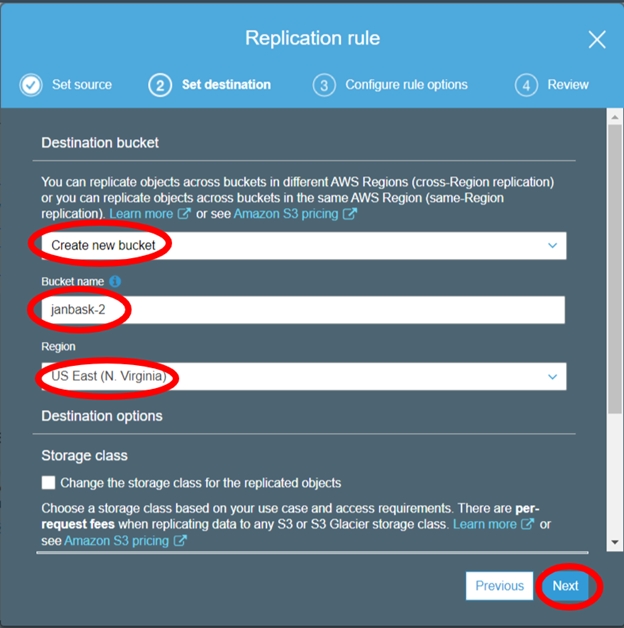This screenshot has height=628, width=624.
Task: Click the Bucket name info icon
Action: (x=116, y=282)
